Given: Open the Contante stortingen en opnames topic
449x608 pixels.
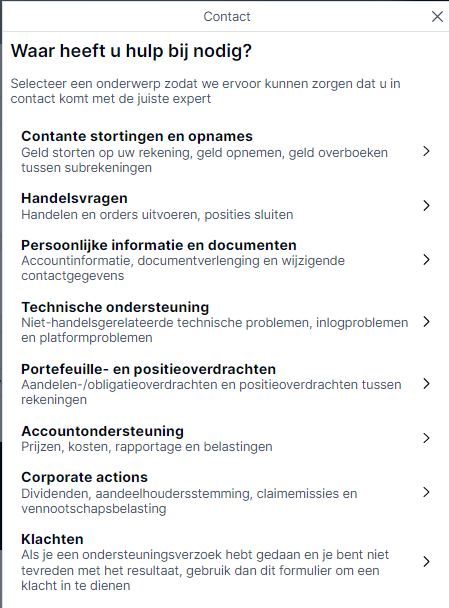Looking at the screenshot, I should point(137,136).
